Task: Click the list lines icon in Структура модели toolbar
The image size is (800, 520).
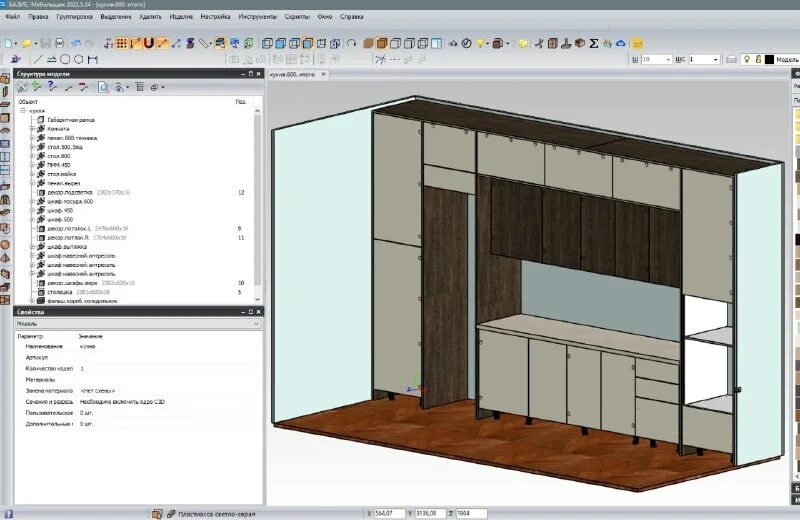Action: coord(139,87)
